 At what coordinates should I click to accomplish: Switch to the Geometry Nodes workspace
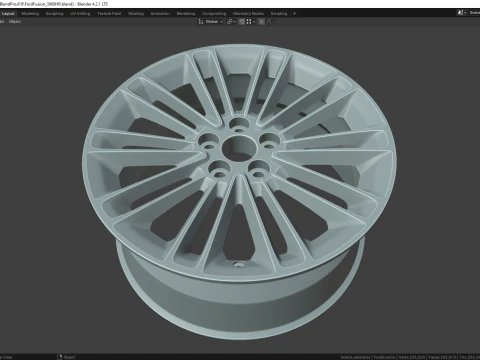[x=248, y=14]
